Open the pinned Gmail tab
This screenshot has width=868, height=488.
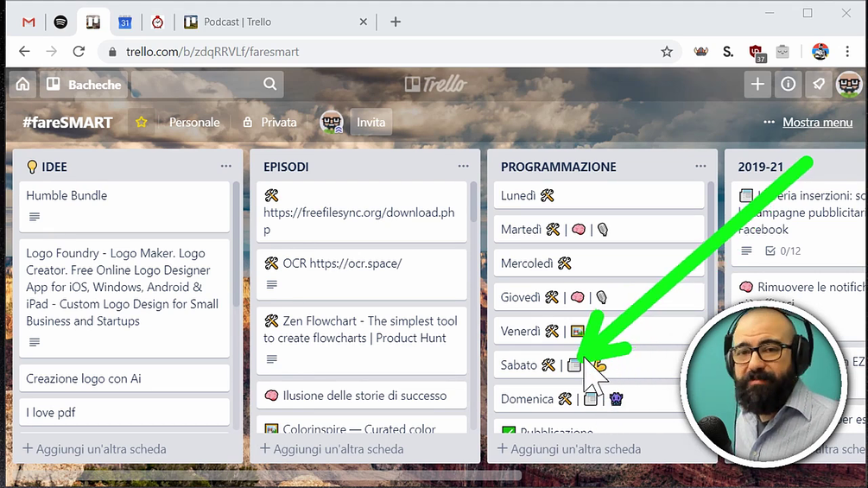pyautogui.click(x=29, y=22)
